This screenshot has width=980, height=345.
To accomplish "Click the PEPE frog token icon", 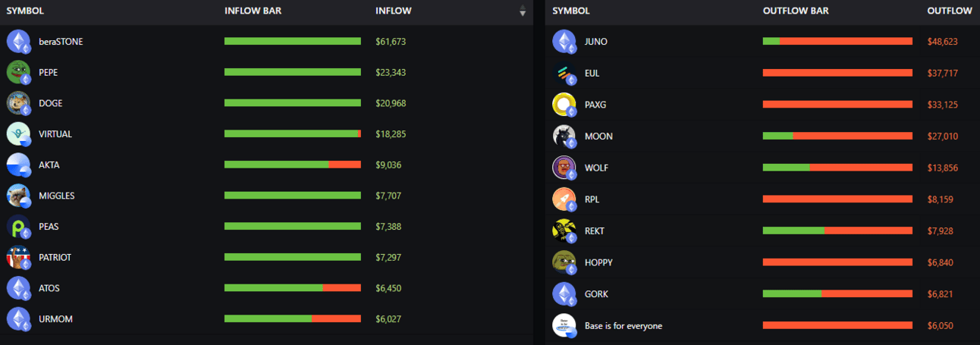I will (x=19, y=72).
